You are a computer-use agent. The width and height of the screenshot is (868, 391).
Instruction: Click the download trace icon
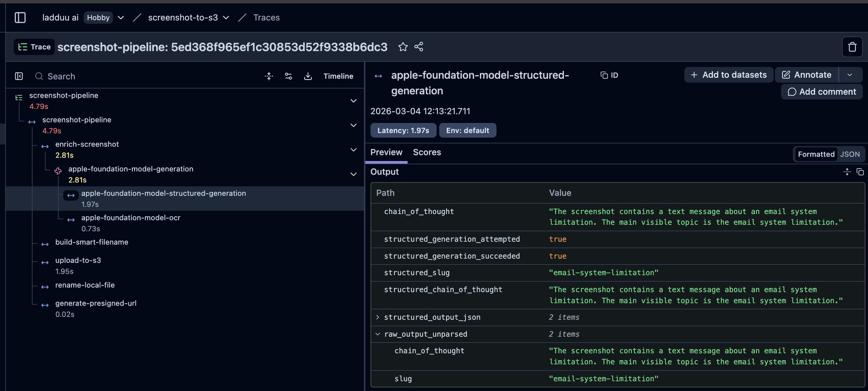[x=308, y=76]
